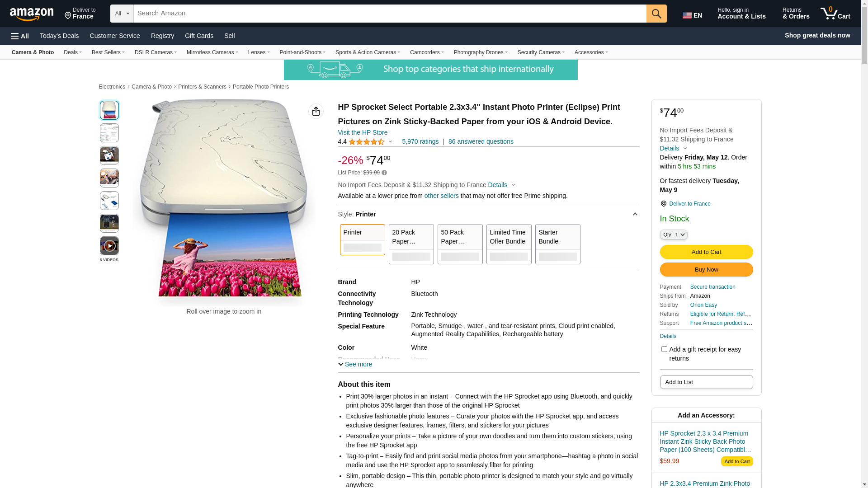Select the Starter Bundle style option
The image size is (868, 488).
pyautogui.click(x=557, y=244)
